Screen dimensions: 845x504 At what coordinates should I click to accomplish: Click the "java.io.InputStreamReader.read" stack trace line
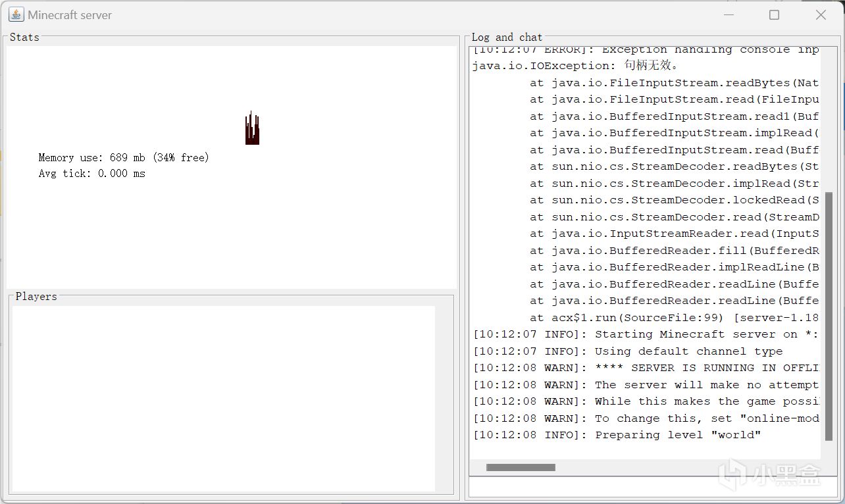click(x=675, y=234)
